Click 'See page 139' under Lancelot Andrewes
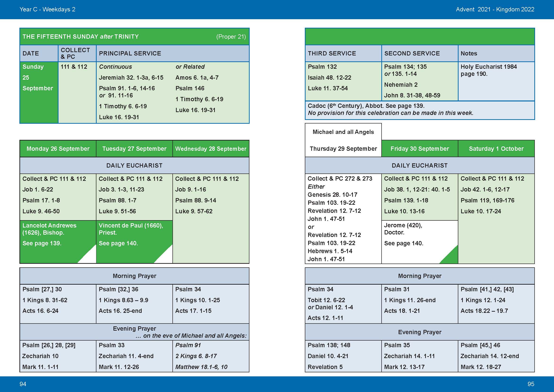Image resolution: width=554 pixels, height=392 pixels. [42, 243]
